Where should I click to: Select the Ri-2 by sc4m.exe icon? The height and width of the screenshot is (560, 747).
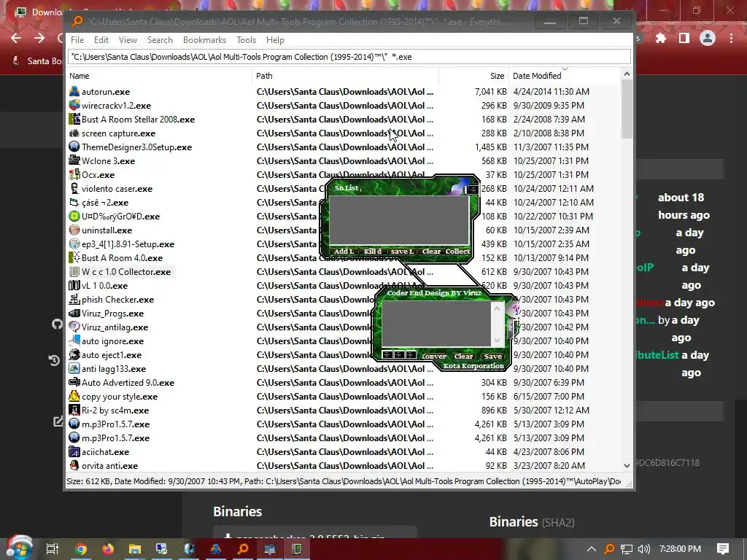coord(74,410)
